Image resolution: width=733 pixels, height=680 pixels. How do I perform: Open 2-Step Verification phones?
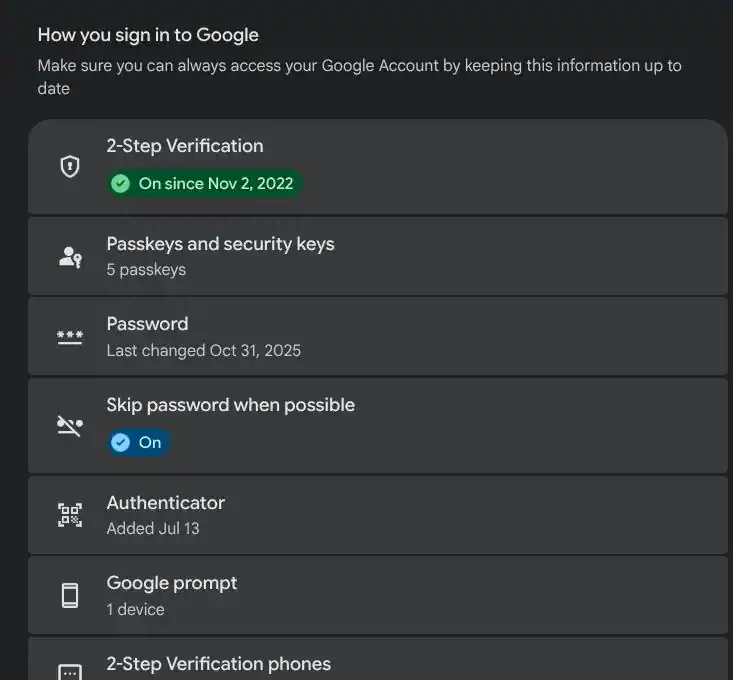[x=378, y=659]
